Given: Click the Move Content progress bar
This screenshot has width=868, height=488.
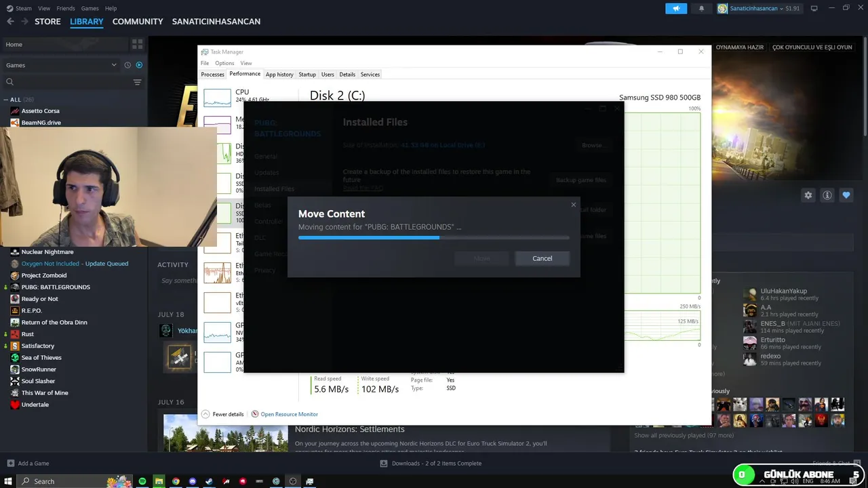Looking at the screenshot, I should pyautogui.click(x=434, y=238).
